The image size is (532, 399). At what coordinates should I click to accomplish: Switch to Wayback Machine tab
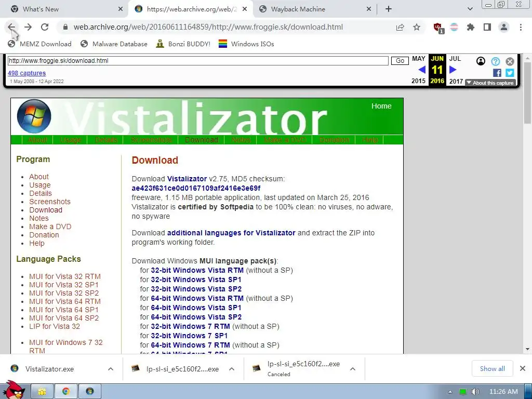click(x=315, y=9)
